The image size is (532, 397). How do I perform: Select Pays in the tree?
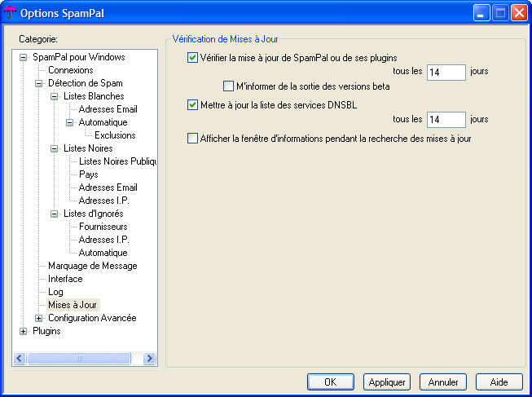click(89, 174)
